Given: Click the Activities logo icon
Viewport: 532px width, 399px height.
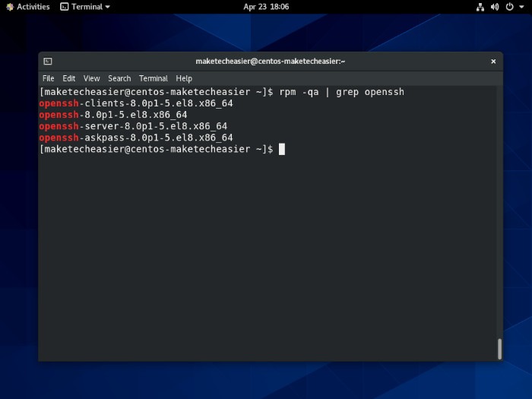Looking at the screenshot, I should click(10, 7).
